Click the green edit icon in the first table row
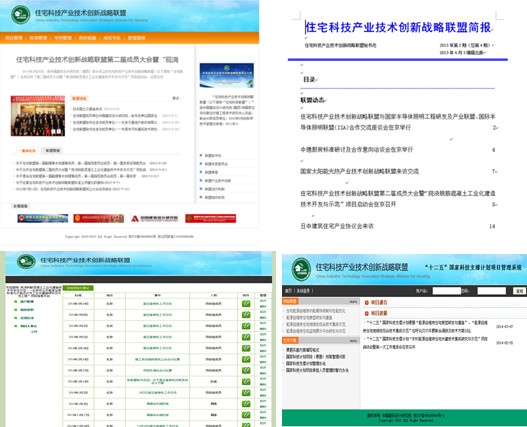 246,304
